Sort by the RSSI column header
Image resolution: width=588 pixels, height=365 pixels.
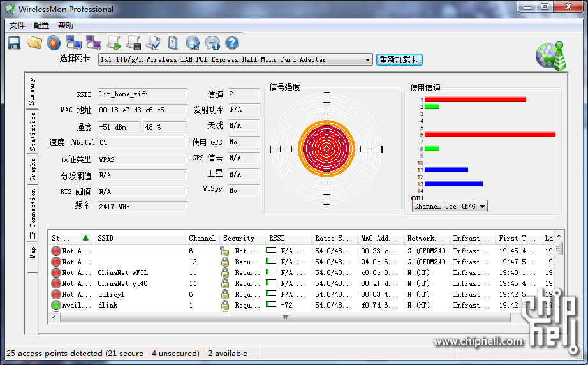pyautogui.click(x=288, y=238)
